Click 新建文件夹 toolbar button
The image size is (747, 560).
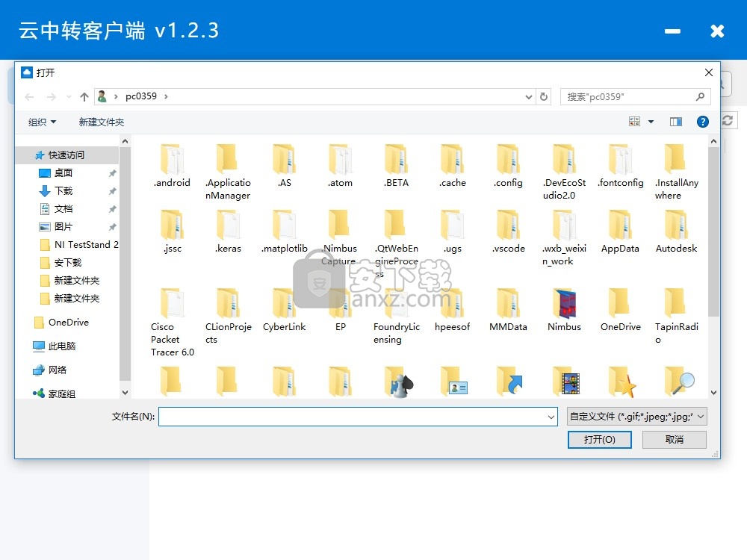coord(102,122)
